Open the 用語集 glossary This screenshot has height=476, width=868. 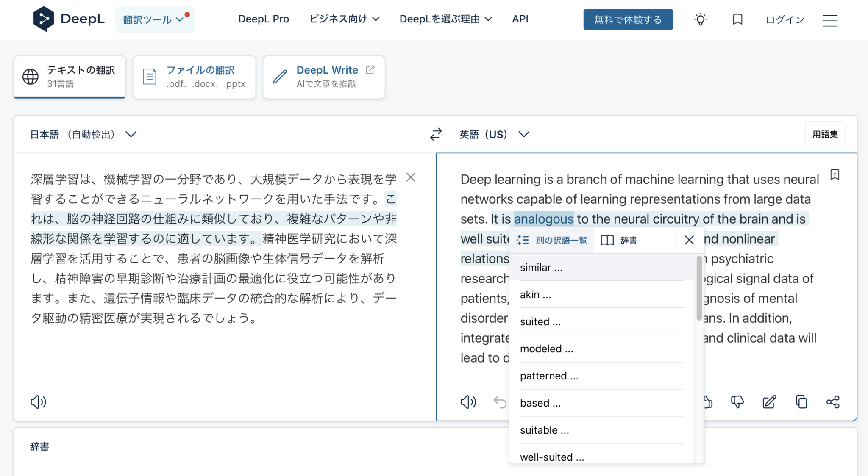824,134
